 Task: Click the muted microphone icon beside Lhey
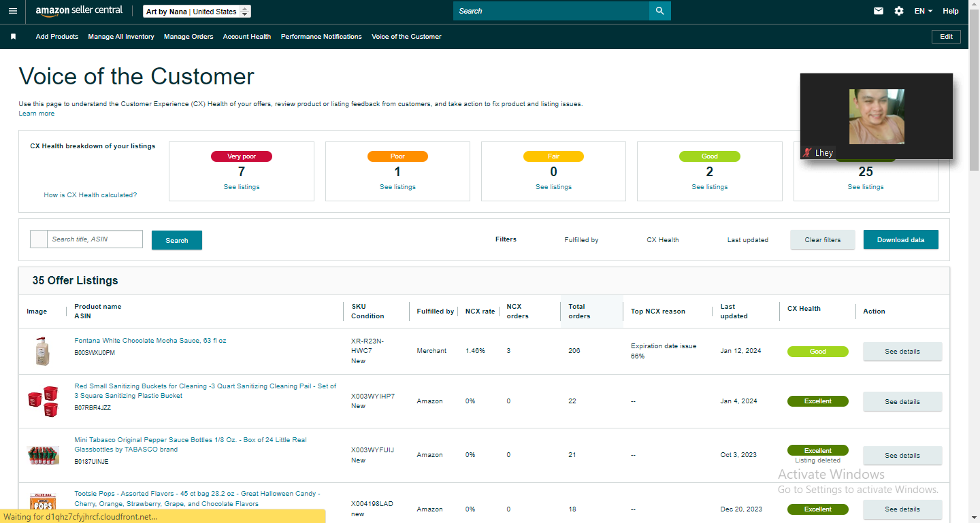[807, 152]
